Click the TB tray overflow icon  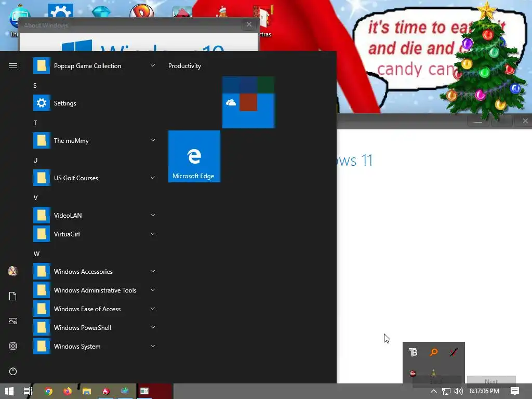413,352
